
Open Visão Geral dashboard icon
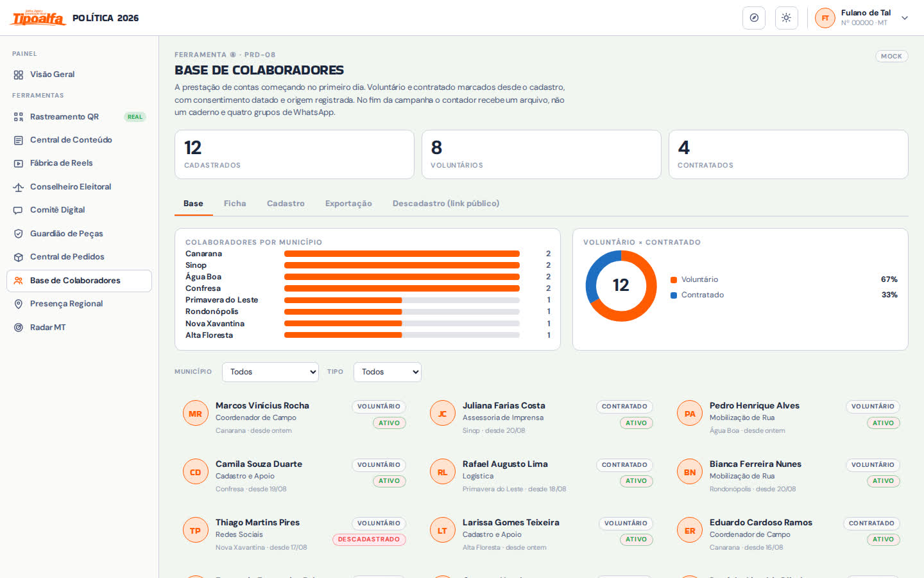coord(19,74)
